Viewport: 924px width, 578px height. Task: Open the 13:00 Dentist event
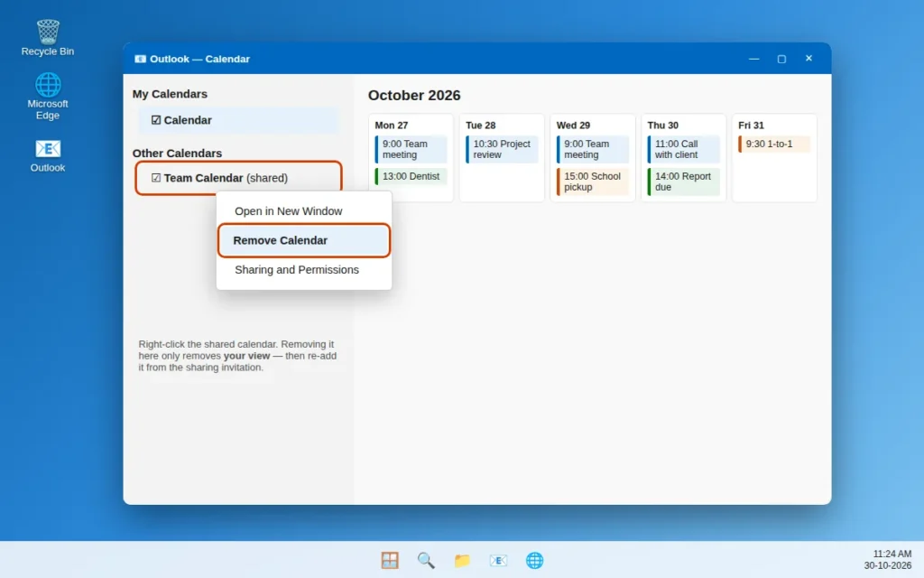[411, 176]
